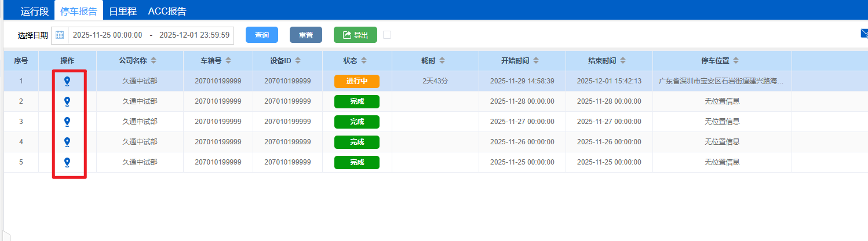Click the start date 2025-11-25 field
Image resolution: width=868 pixels, height=241 pixels.
tap(107, 35)
